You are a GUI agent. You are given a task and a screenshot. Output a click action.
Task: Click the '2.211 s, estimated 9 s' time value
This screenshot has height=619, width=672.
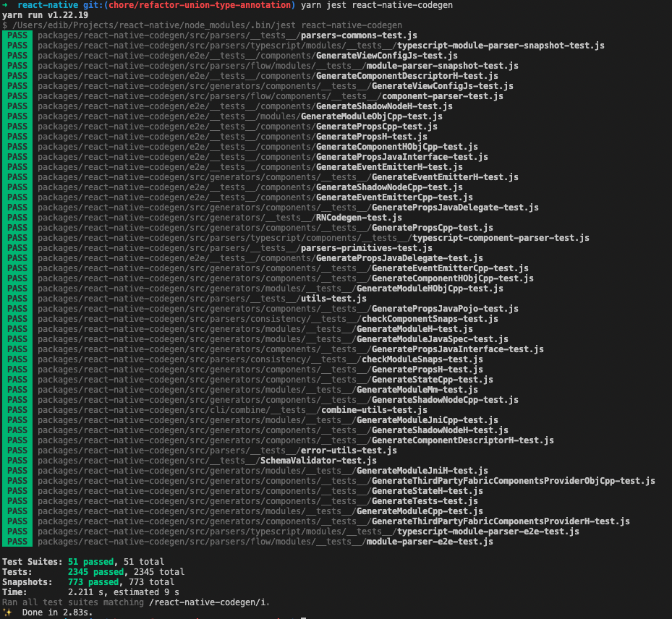tap(124, 592)
